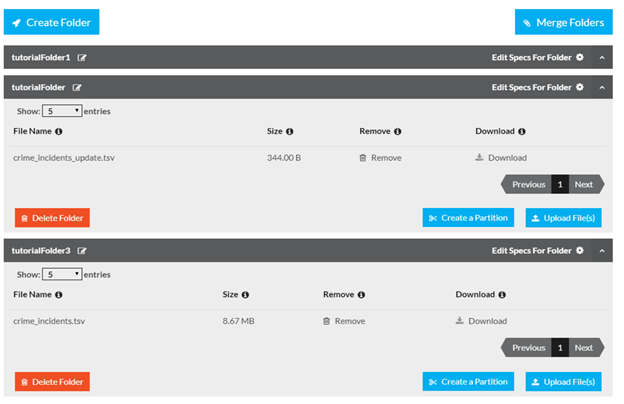Upload files to tutorialFolder3
624x404 pixels.
(x=562, y=381)
